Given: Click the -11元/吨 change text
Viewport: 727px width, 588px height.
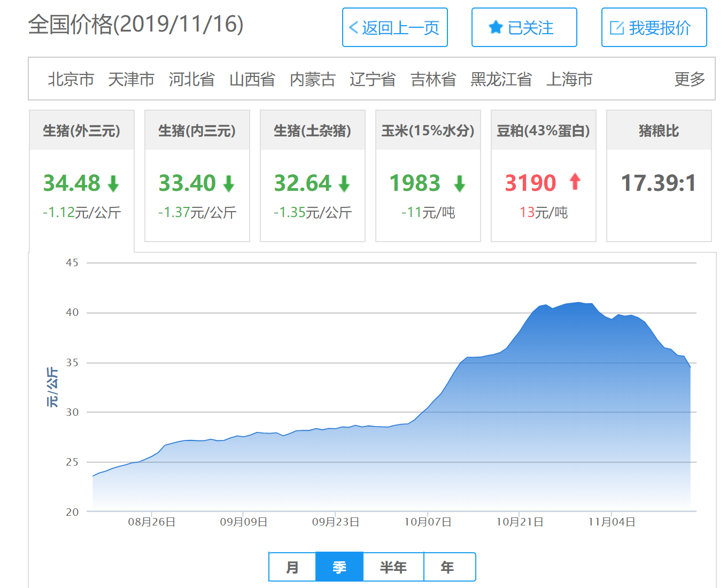Looking at the screenshot, I should (x=428, y=212).
